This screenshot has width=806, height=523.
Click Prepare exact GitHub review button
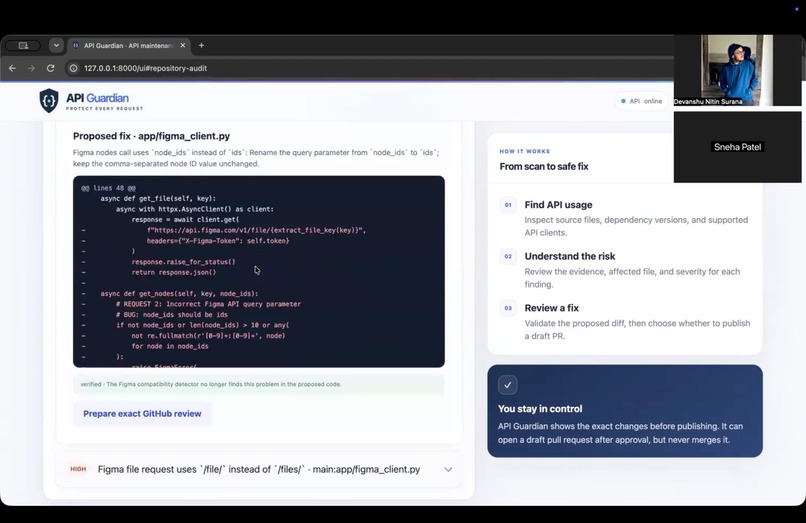[x=142, y=413]
